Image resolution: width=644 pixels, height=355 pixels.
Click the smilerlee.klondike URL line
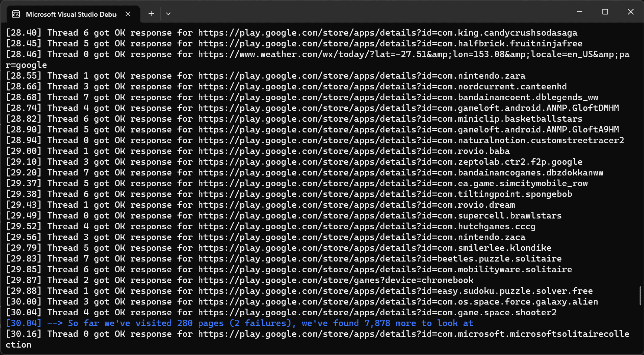point(279,248)
